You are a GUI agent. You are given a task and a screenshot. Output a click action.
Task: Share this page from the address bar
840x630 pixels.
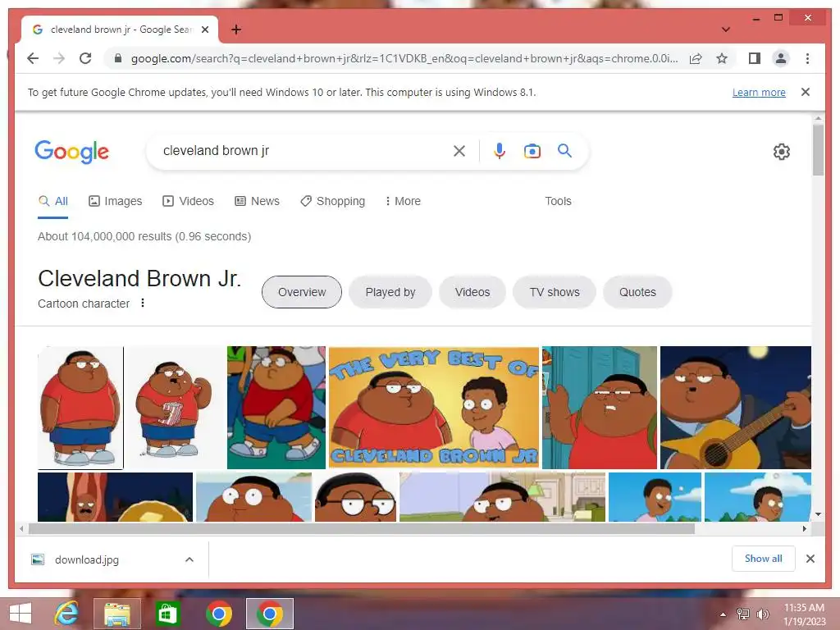pyautogui.click(x=696, y=58)
